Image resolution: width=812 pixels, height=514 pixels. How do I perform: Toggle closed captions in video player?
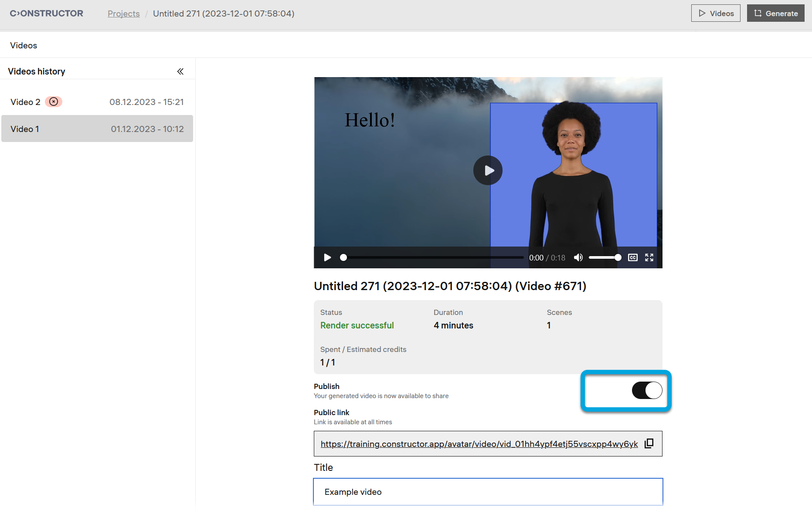[632, 257]
